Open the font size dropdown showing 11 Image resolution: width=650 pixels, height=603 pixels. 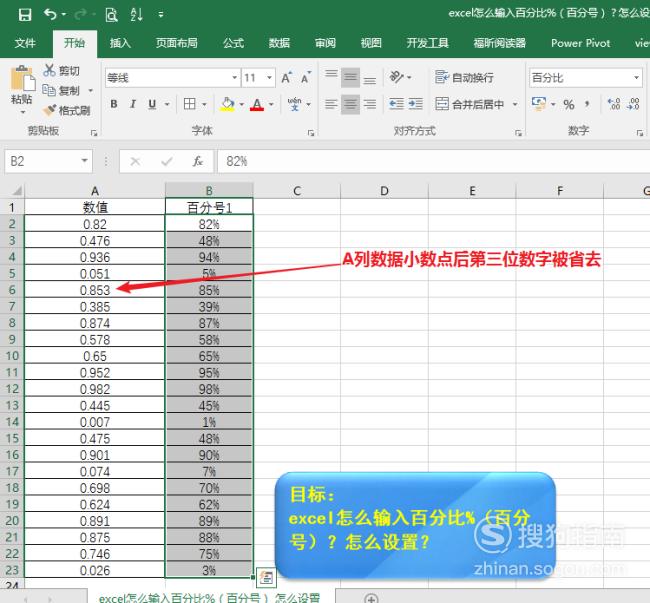[269, 77]
